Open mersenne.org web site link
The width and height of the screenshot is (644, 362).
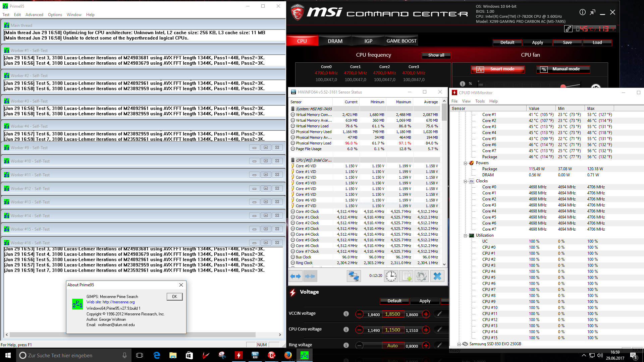110,302
